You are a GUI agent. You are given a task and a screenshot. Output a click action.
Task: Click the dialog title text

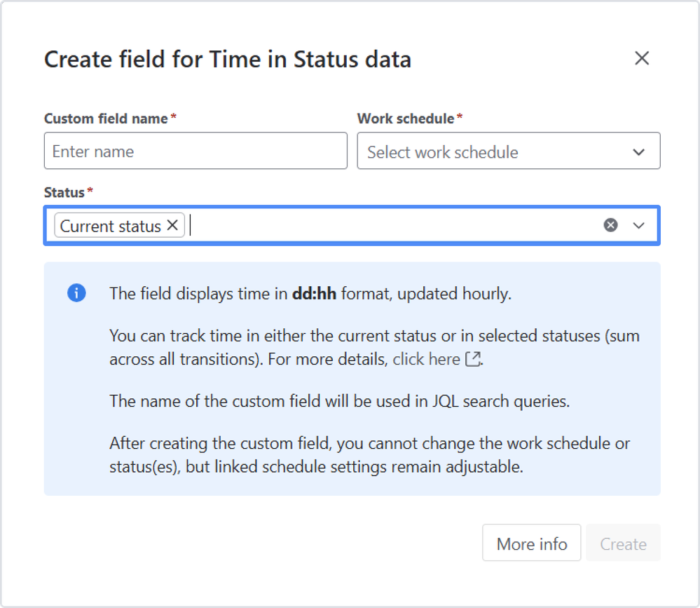point(228,60)
